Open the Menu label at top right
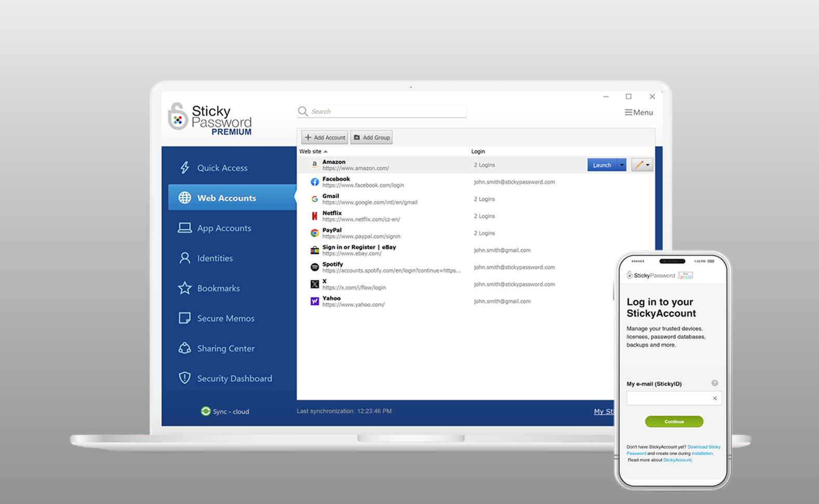 pyautogui.click(x=643, y=112)
